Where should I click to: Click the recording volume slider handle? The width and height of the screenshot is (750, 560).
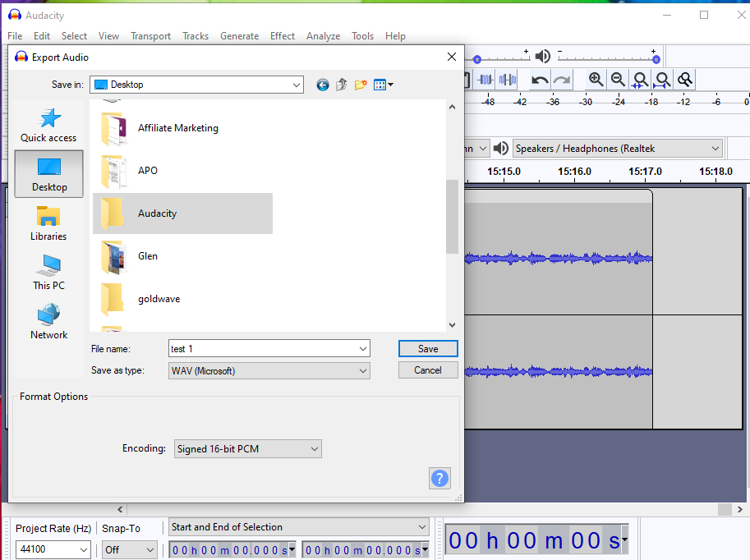coord(477,60)
